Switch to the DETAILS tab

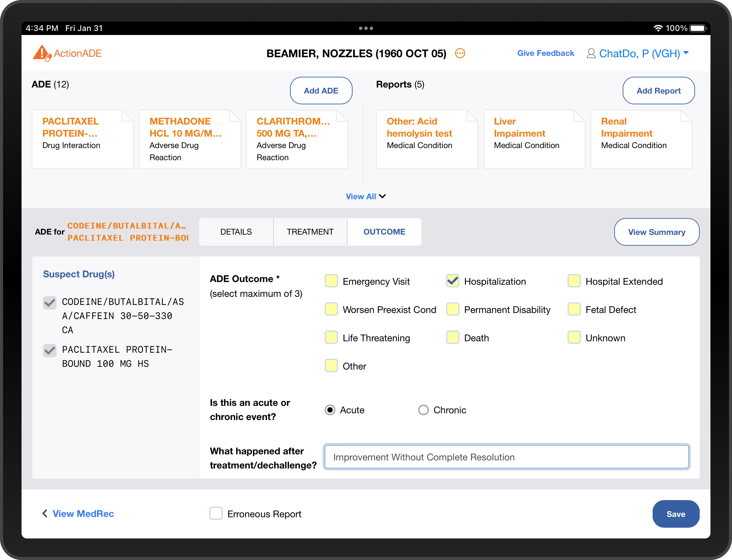click(236, 232)
